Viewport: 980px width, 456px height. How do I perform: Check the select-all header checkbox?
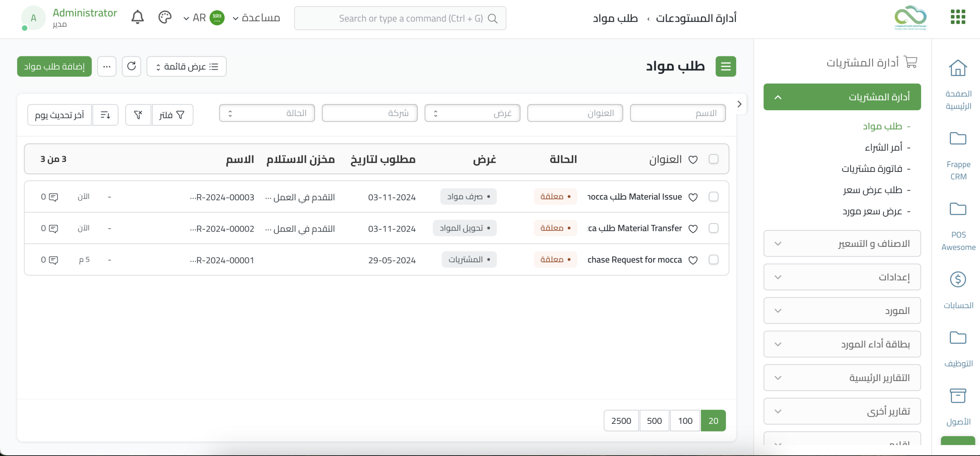pyautogui.click(x=713, y=159)
